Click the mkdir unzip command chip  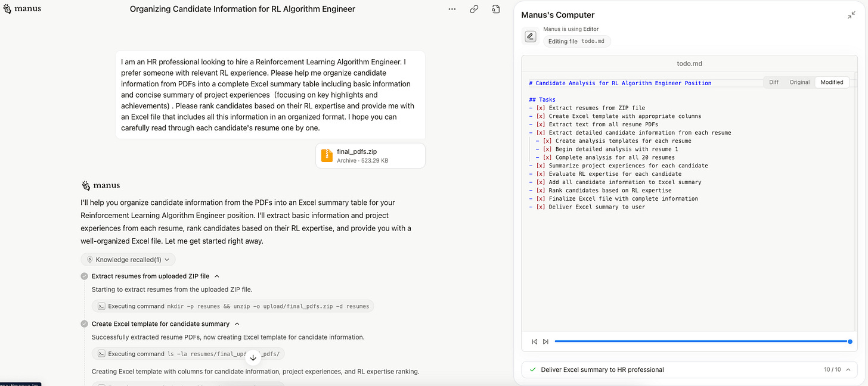click(233, 306)
